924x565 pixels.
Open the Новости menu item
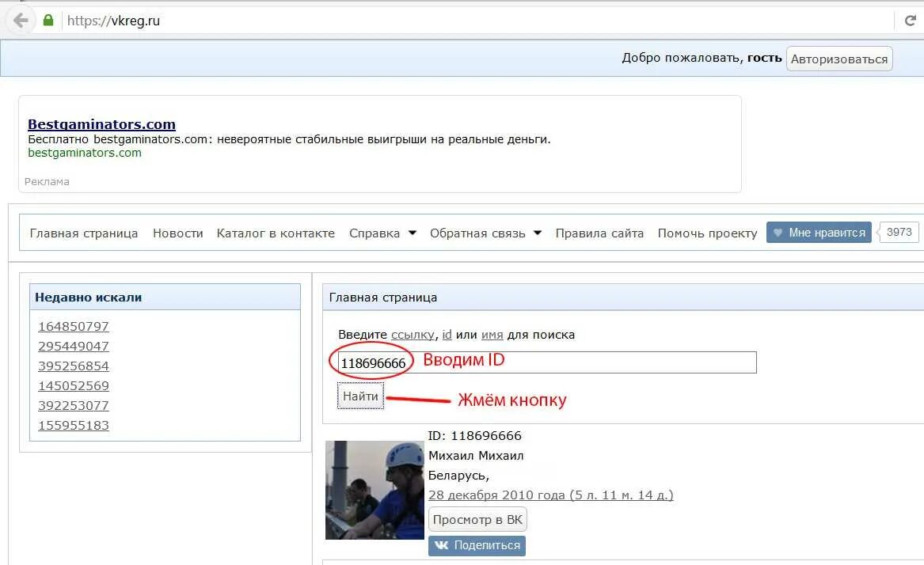pos(178,233)
